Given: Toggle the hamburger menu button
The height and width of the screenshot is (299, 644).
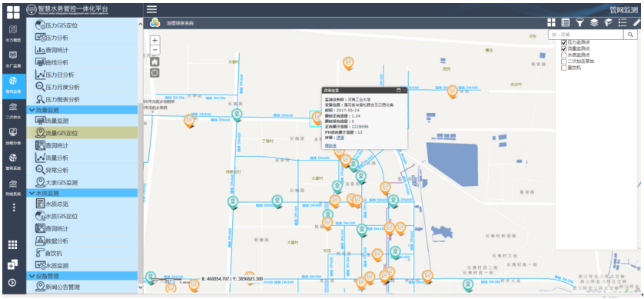Looking at the screenshot, I should [152, 9].
